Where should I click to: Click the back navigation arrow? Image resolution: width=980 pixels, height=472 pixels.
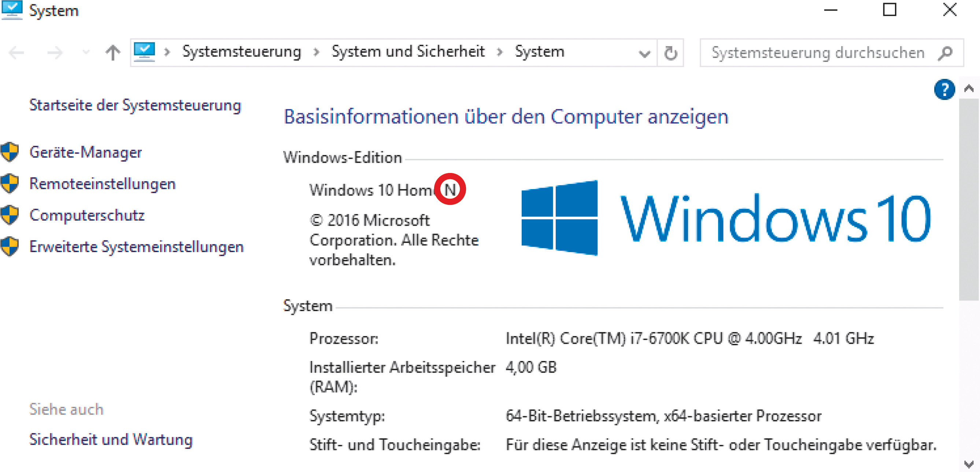tap(17, 52)
